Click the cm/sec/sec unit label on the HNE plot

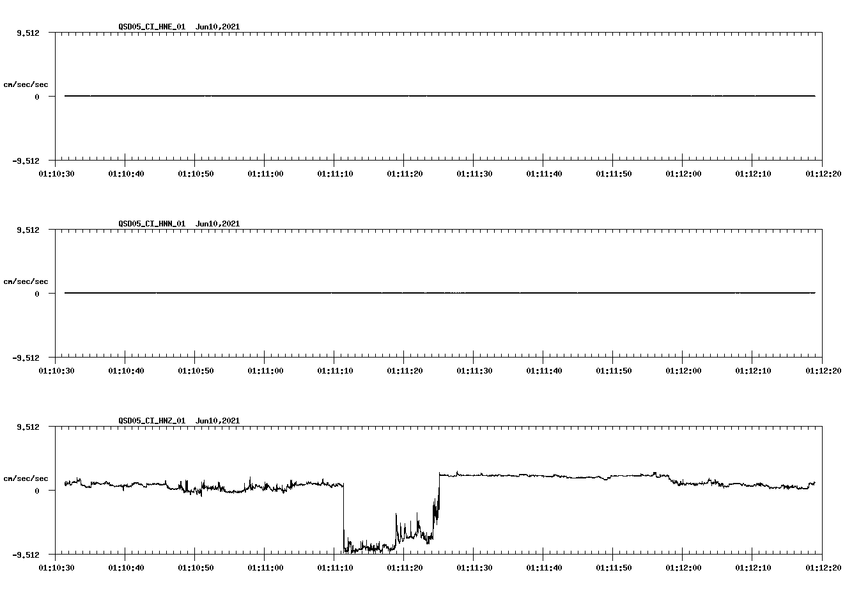[26, 84]
